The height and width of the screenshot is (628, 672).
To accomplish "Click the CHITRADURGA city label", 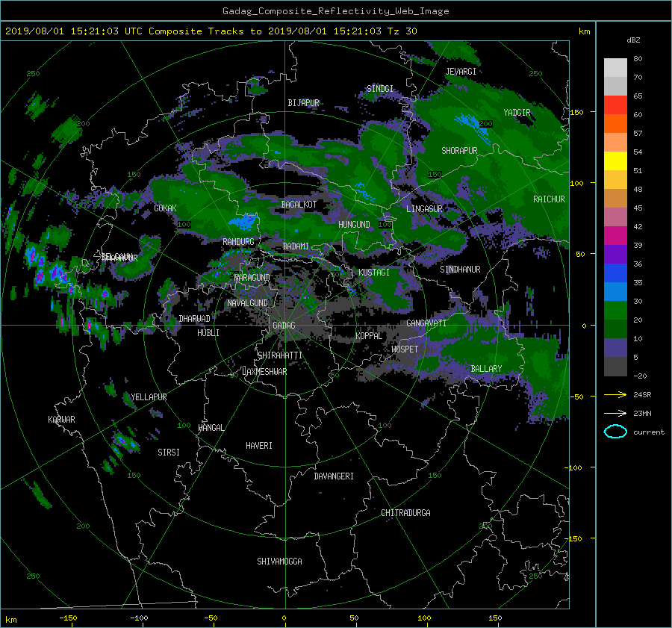I will 405,513.
